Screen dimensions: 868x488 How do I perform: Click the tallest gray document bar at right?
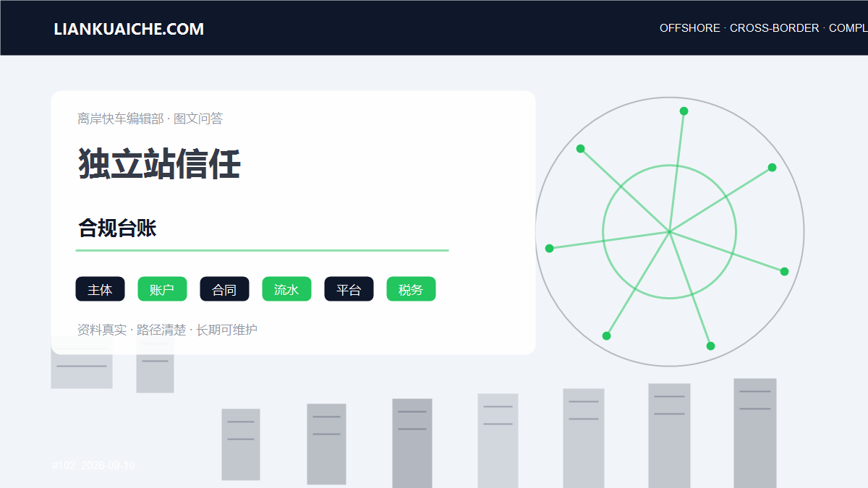pos(755,433)
